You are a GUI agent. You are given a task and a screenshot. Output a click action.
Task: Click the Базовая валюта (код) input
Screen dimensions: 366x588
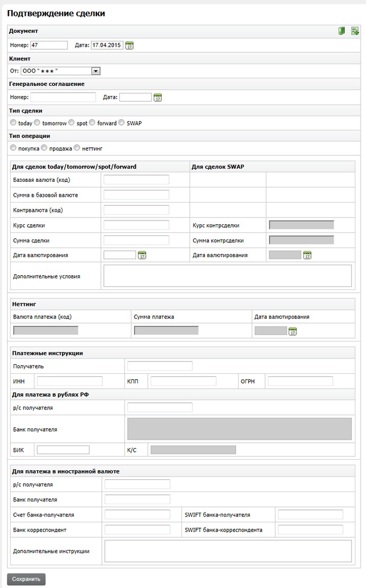(136, 180)
